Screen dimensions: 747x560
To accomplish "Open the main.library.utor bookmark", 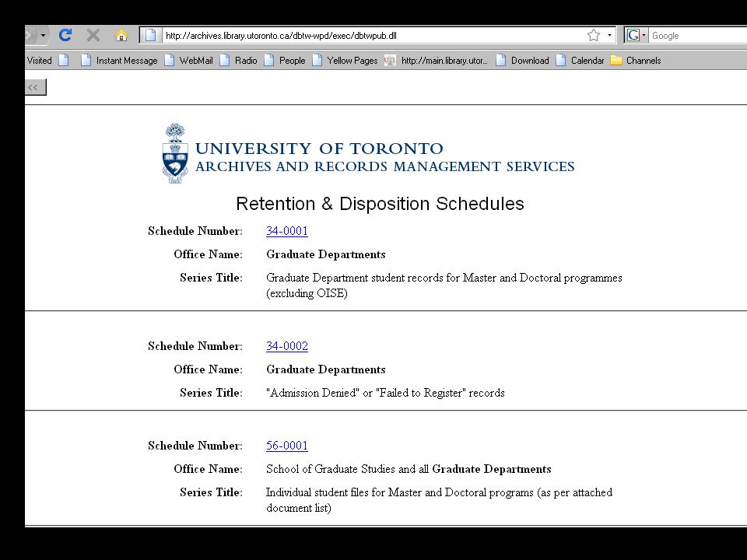I will pyautogui.click(x=437, y=61).
